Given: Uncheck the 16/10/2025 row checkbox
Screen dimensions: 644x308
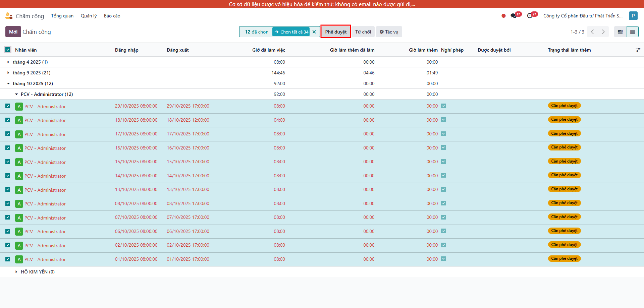Looking at the screenshot, I should pyautogui.click(x=8, y=148).
